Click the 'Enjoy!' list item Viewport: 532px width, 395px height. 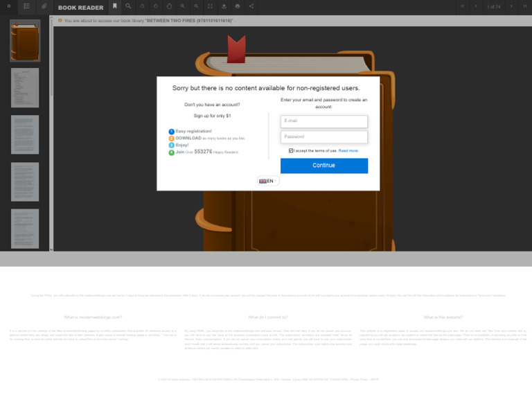click(182, 145)
